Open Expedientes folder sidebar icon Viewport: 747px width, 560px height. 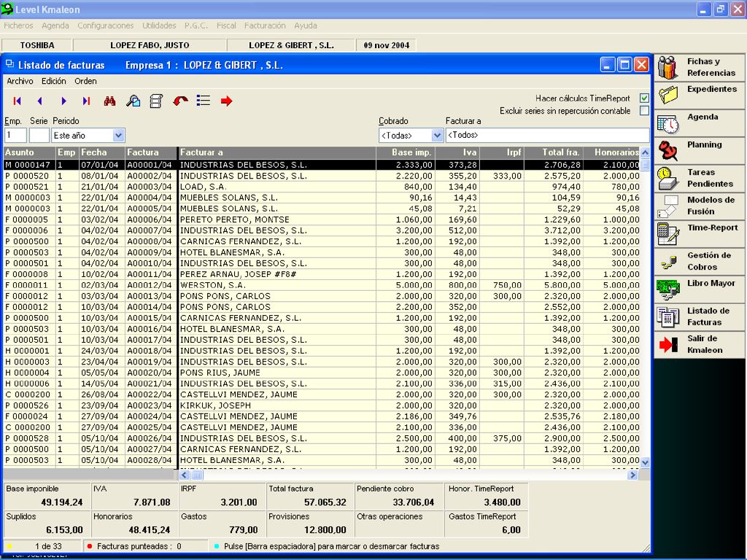pos(668,96)
